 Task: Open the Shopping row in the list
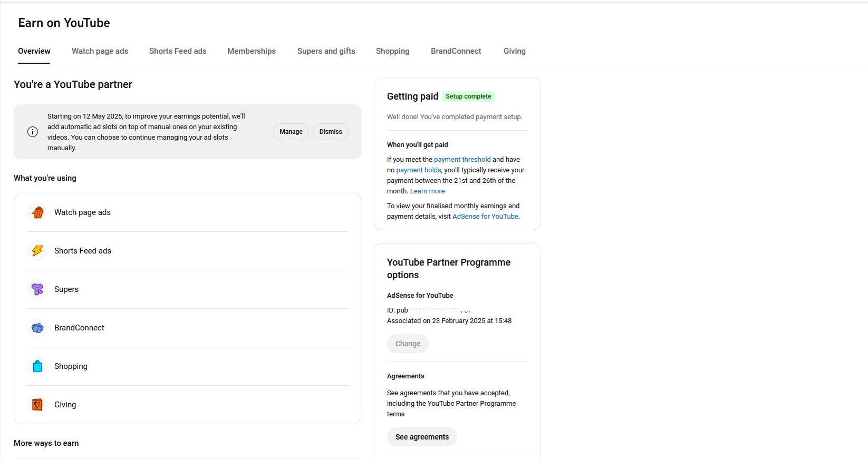pyautogui.click(x=187, y=366)
